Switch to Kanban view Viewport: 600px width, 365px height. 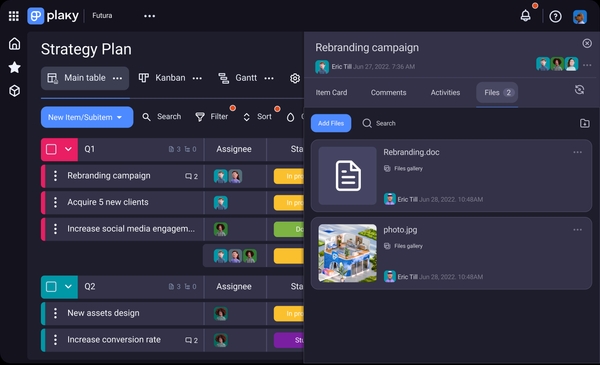[162, 78]
